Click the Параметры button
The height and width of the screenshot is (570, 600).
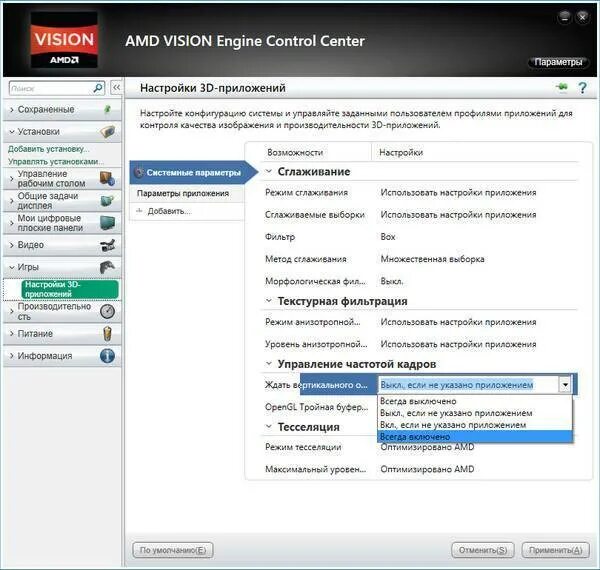(x=558, y=62)
